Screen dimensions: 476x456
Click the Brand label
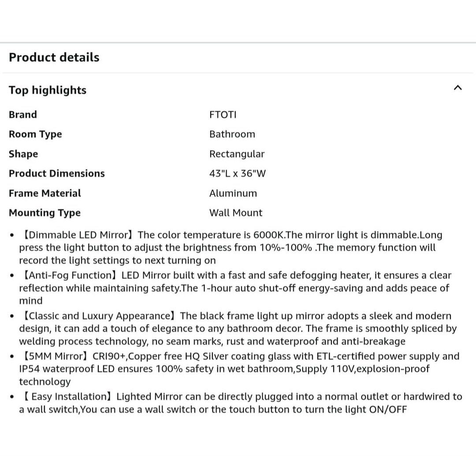tap(23, 115)
